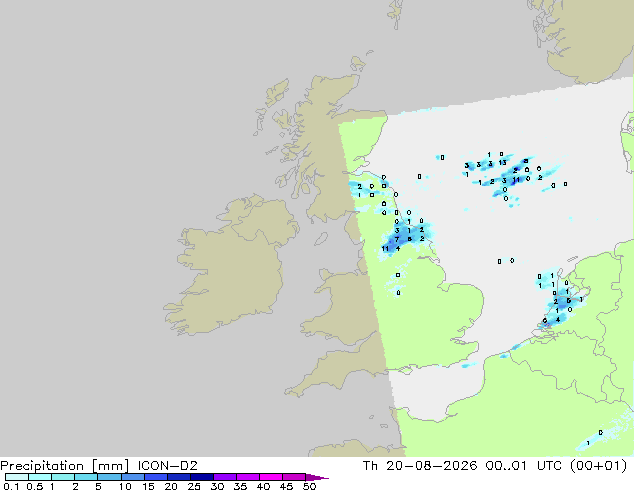This screenshot has height=490, width=634.
Task: Click the lightest cyan swatch above 0.1
Action: [x=17, y=477]
